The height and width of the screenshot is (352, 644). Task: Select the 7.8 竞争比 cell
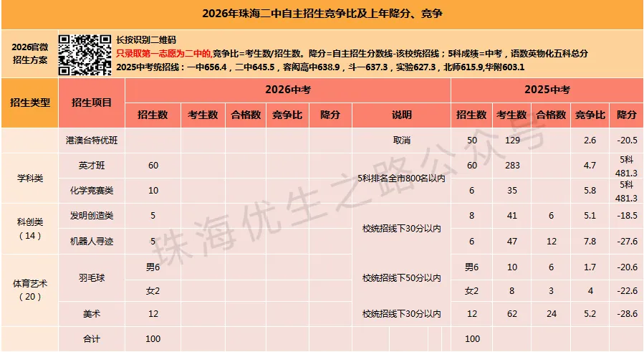(x=590, y=241)
